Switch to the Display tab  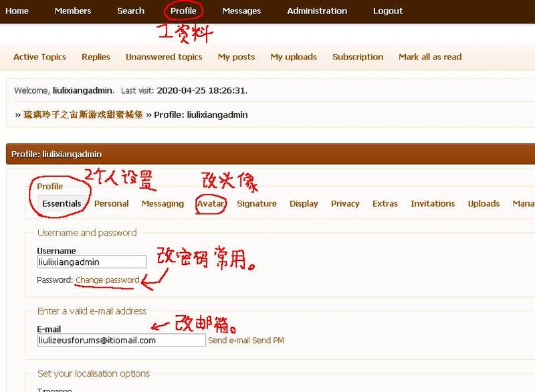click(x=304, y=203)
